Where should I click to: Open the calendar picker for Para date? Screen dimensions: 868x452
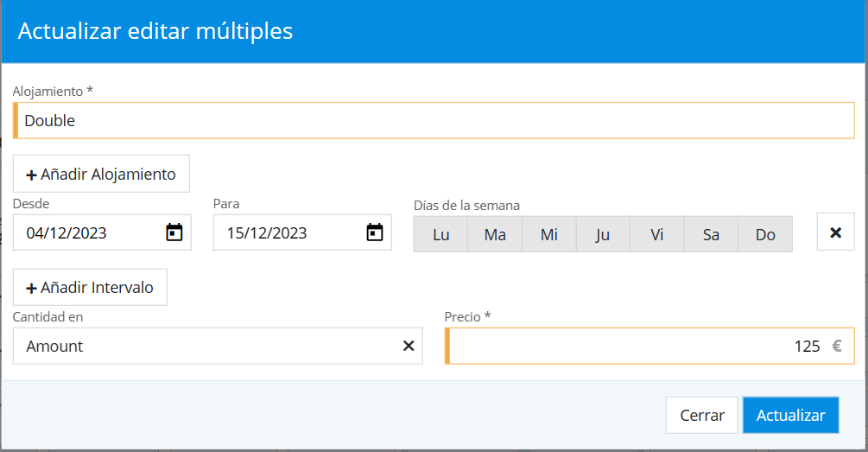pos(374,232)
